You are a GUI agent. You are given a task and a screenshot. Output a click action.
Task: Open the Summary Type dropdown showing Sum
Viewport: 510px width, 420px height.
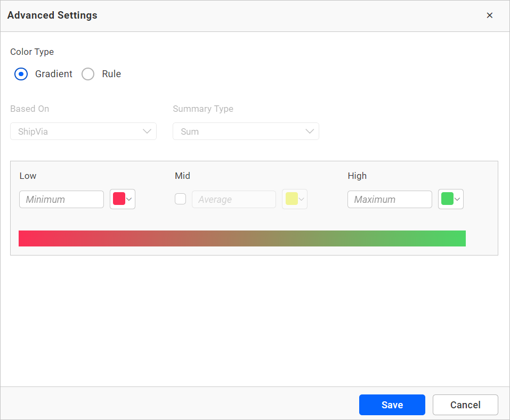coord(246,131)
